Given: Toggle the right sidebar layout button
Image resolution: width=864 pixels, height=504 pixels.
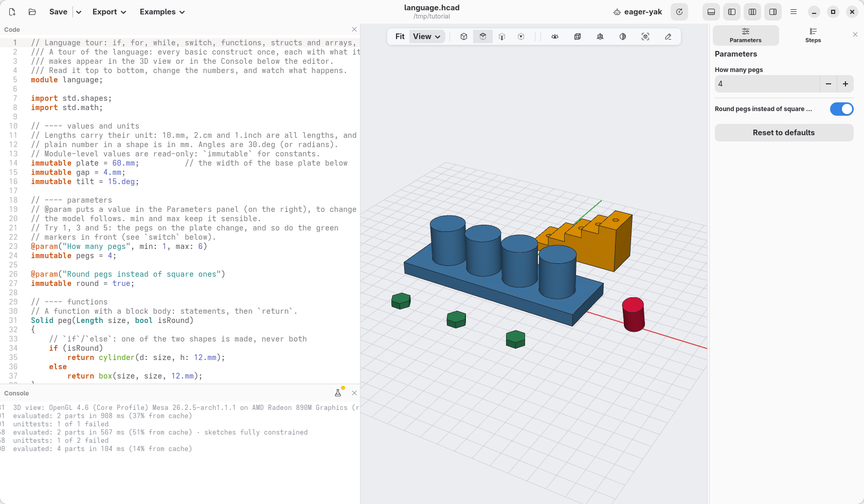Looking at the screenshot, I should point(773,12).
